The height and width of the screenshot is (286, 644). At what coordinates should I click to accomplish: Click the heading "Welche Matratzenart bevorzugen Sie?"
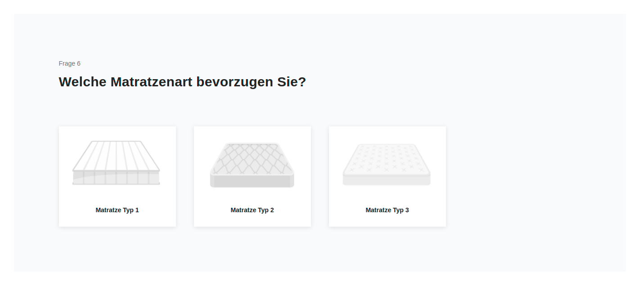pos(182,82)
